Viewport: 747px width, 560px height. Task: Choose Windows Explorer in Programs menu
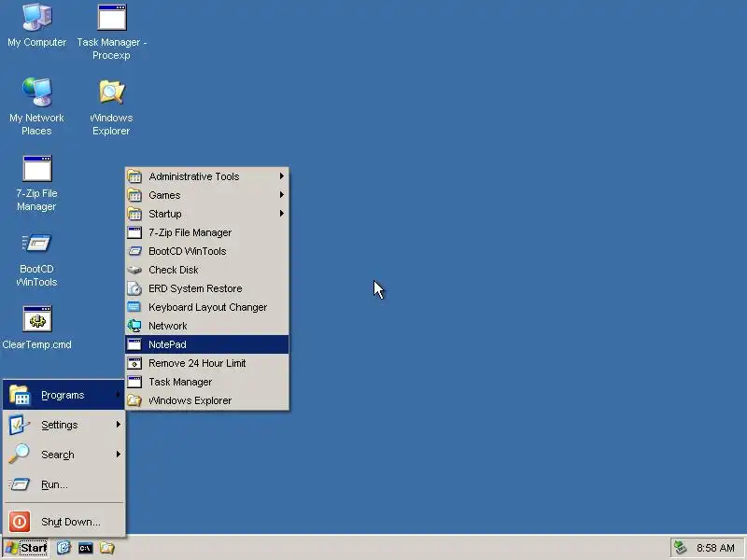tap(206, 400)
